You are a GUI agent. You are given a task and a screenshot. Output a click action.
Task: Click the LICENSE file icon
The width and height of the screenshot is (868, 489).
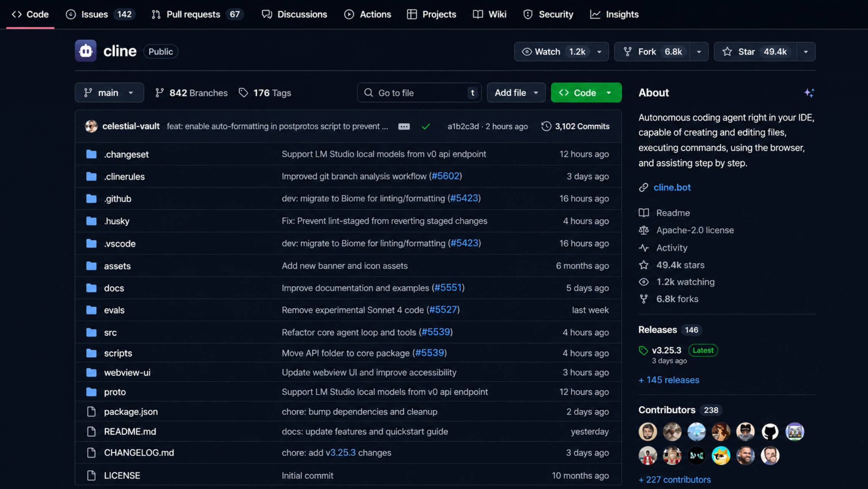[x=91, y=475]
